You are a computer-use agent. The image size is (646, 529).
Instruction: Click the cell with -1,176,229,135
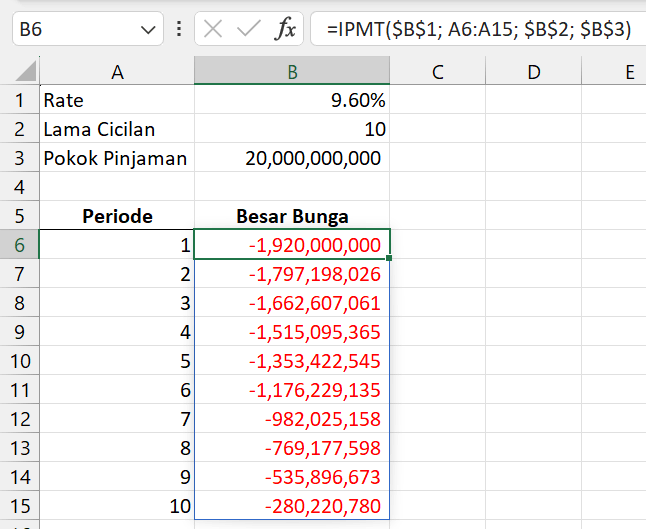(292, 390)
